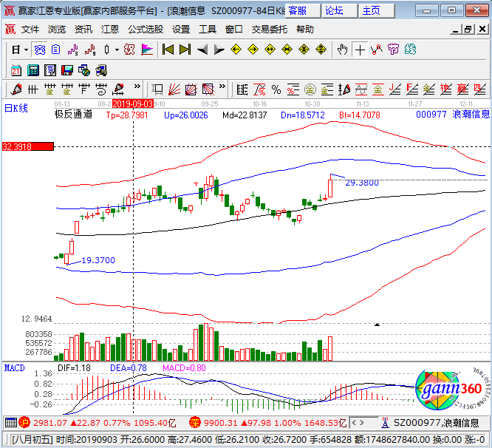This screenshot has height=448, width=492.
Task: Select the hand pan tool
Action: [343, 50]
